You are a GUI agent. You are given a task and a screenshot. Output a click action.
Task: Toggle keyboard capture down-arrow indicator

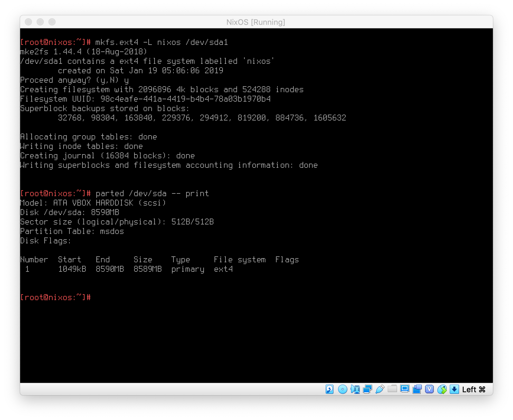(454, 389)
